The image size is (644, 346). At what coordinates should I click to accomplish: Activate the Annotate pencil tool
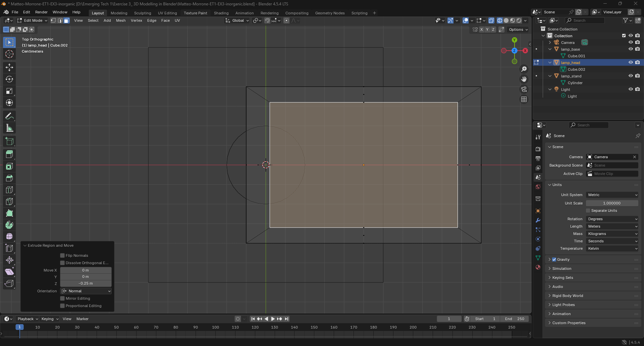pos(9,116)
